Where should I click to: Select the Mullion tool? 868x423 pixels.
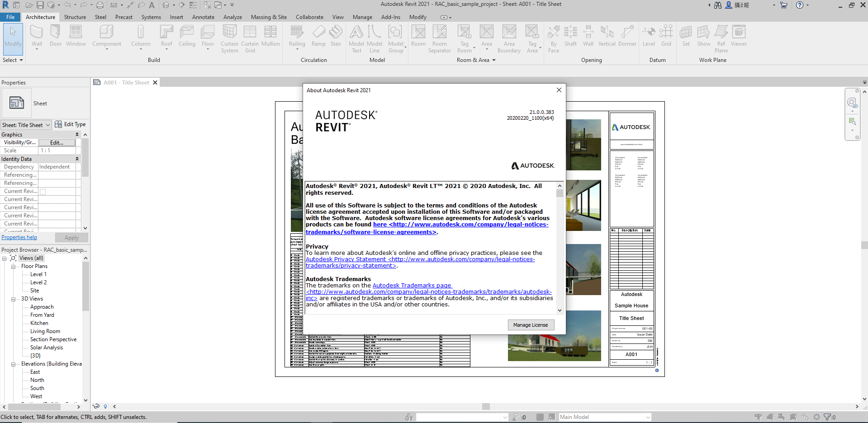coord(270,36)
